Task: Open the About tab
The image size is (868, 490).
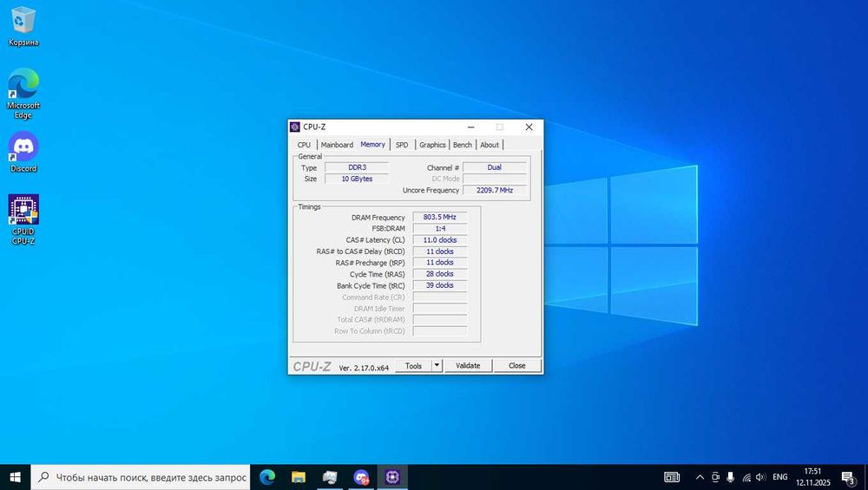Action: tap(490, 145)
